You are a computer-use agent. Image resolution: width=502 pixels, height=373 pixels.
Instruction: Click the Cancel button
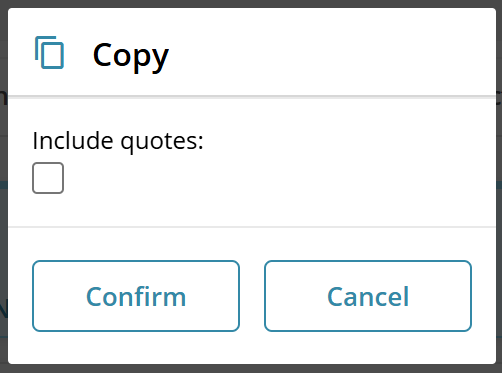tap(368, 296)
